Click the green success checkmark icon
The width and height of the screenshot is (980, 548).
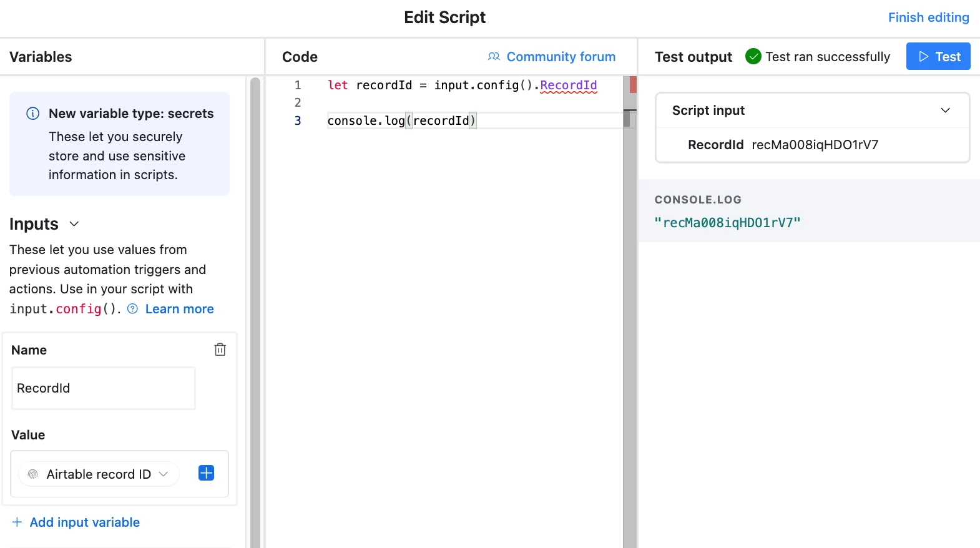(x=753, y=57)
